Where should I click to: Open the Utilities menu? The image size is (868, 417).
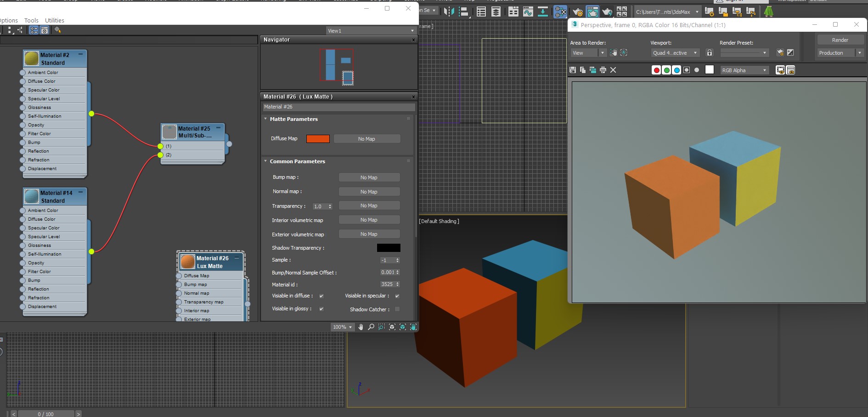pos(55,20)
